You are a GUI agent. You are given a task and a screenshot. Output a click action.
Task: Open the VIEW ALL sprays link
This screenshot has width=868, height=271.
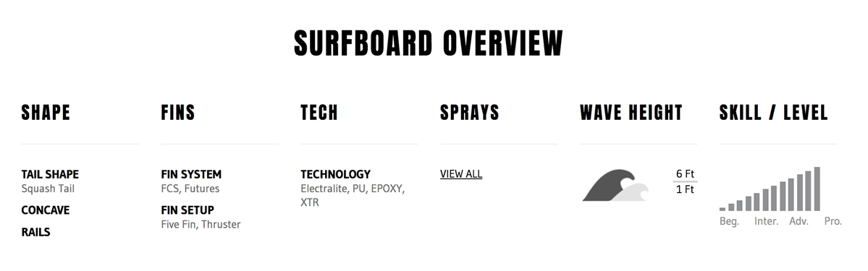pyautogui.click(x=461, y=173)
